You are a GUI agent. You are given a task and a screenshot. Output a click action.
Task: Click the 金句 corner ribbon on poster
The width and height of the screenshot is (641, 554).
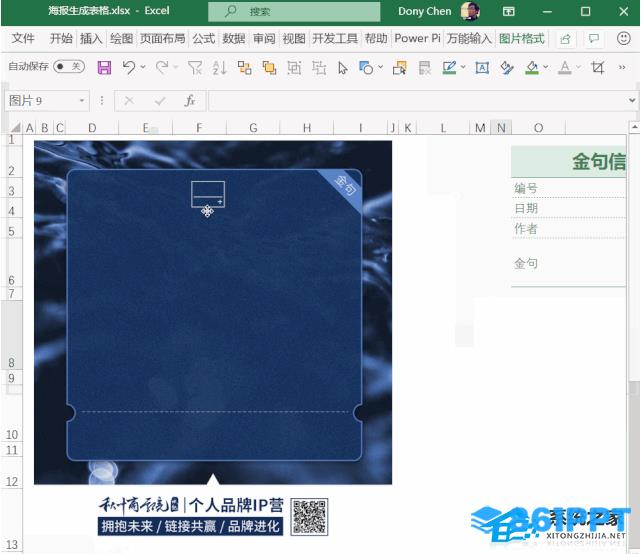pyautogui.click(x=343, y=187)
